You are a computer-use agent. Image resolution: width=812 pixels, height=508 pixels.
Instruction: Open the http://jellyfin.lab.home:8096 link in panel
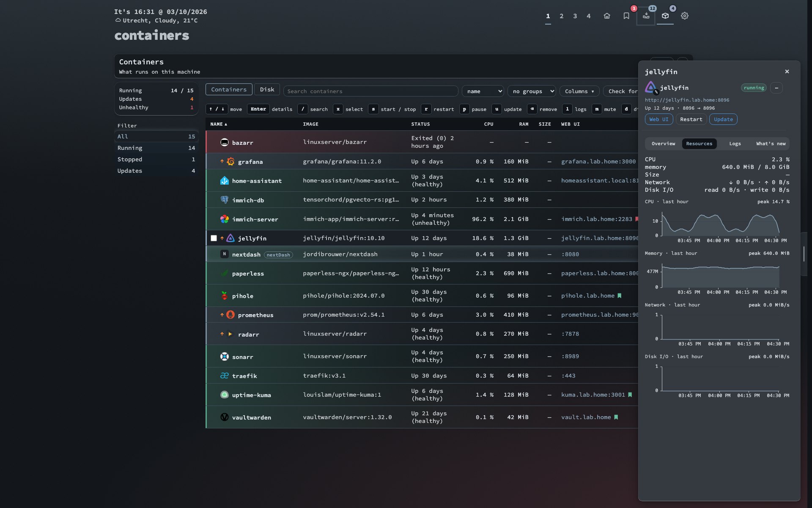click(687, 100)
